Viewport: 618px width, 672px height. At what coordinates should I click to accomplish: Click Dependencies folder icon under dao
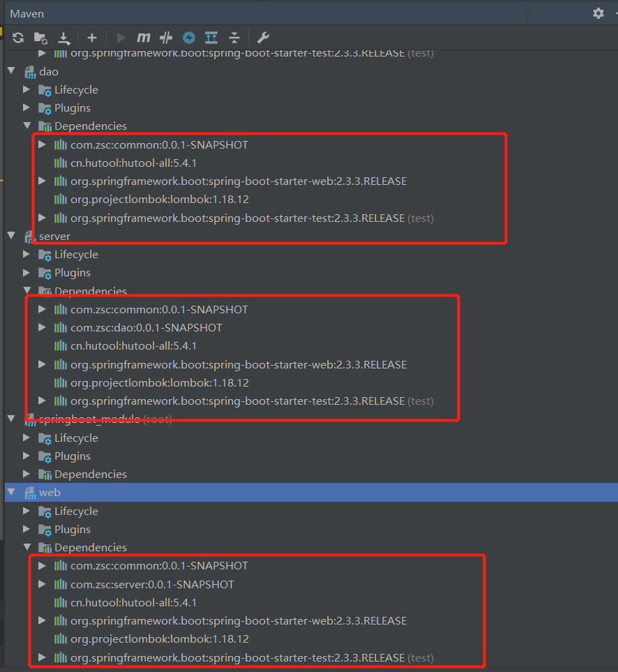tap(45, 126)
